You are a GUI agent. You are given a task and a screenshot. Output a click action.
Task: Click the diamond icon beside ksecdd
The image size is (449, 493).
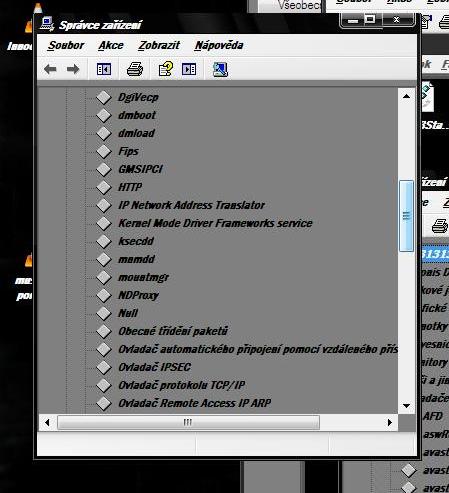(104, 241)
